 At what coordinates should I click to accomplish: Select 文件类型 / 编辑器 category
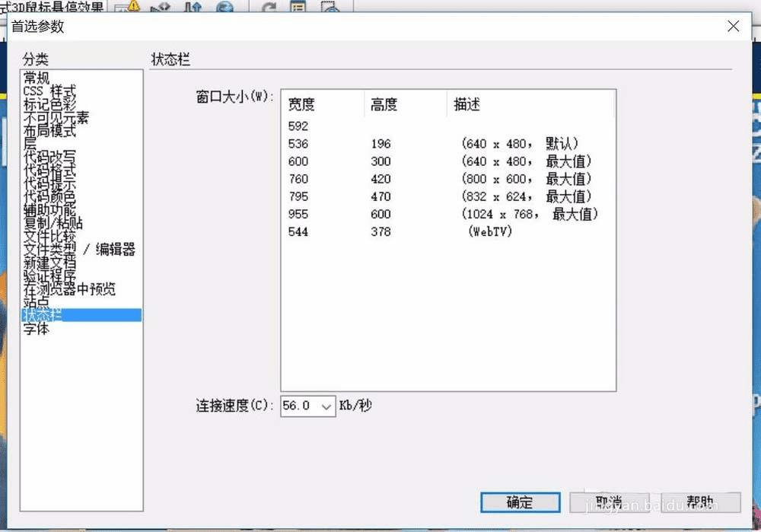(x=80, y=249)
